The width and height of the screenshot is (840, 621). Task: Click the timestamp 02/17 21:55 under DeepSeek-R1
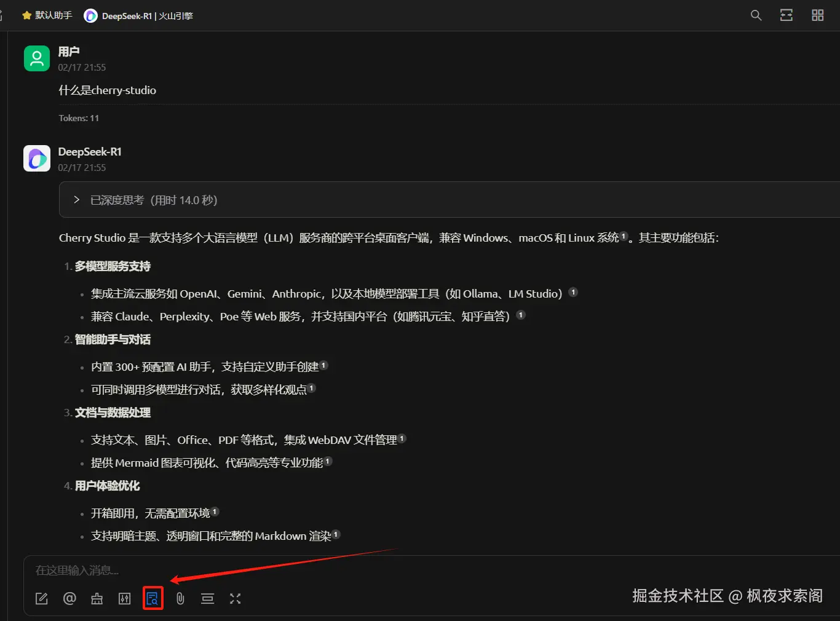pos(82,168)
